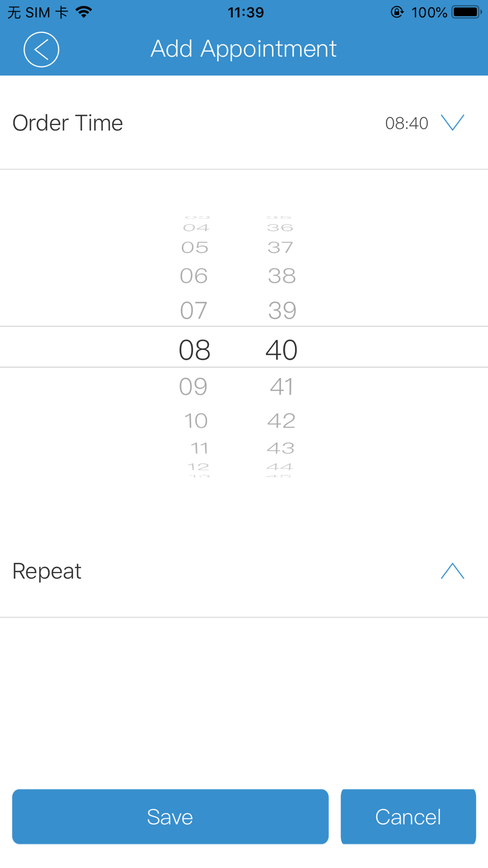Viewport: 488px width, 868px height.
Task: Choose minute 39 in picker
Action: pyautogui.click(x=282, y=310)
